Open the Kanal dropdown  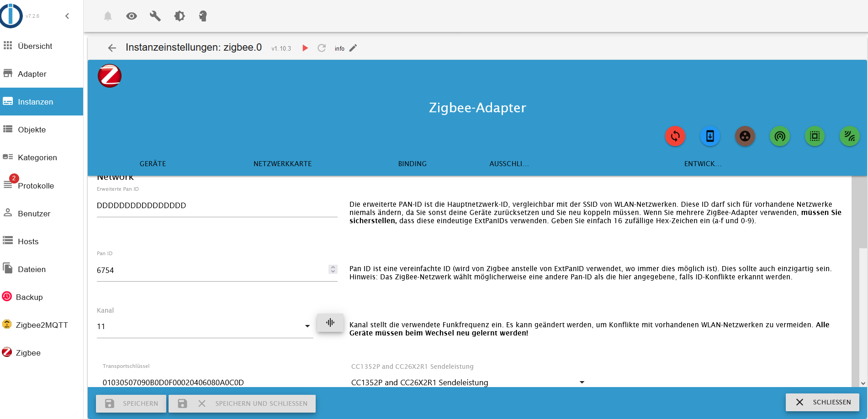pos(205,326)
